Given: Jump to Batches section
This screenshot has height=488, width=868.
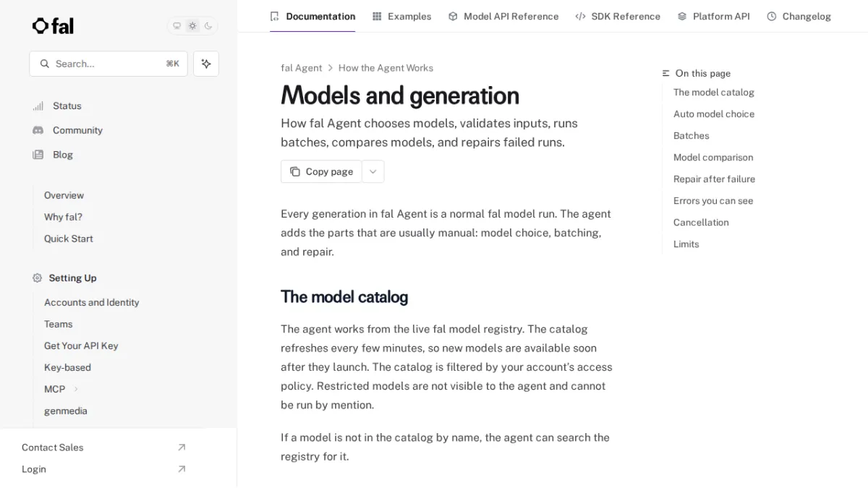Looking at the screenshot, I should tap(691, 136).
